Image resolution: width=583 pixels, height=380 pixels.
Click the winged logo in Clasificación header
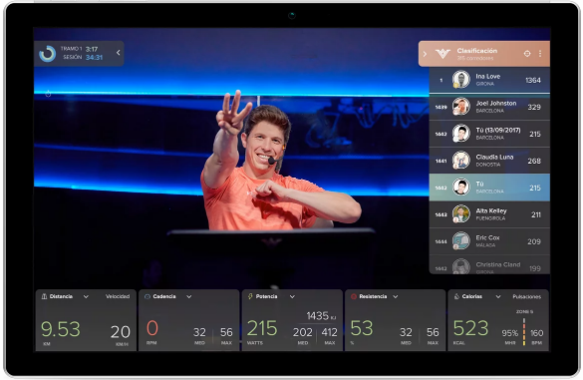[443, 54]
